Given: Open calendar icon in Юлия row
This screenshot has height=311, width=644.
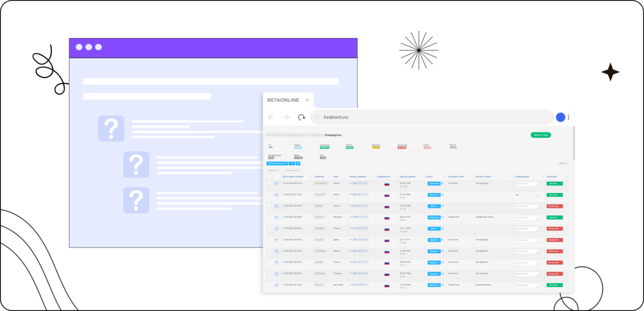Looking at the screenshot, I should pyautogui.click(x=277, y=195).
